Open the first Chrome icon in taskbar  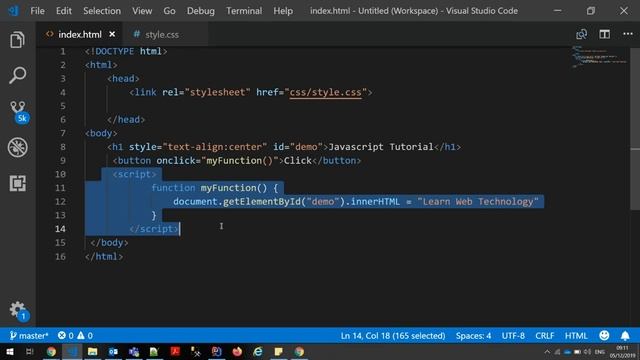click(x=51, y=351)
